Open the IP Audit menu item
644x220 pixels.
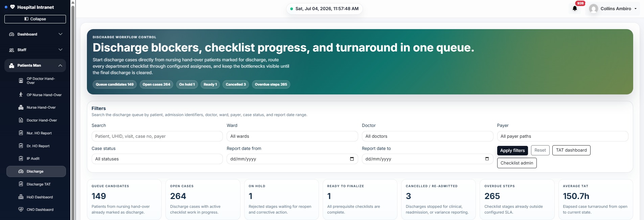pyautogui.click(x=36, y=158)
